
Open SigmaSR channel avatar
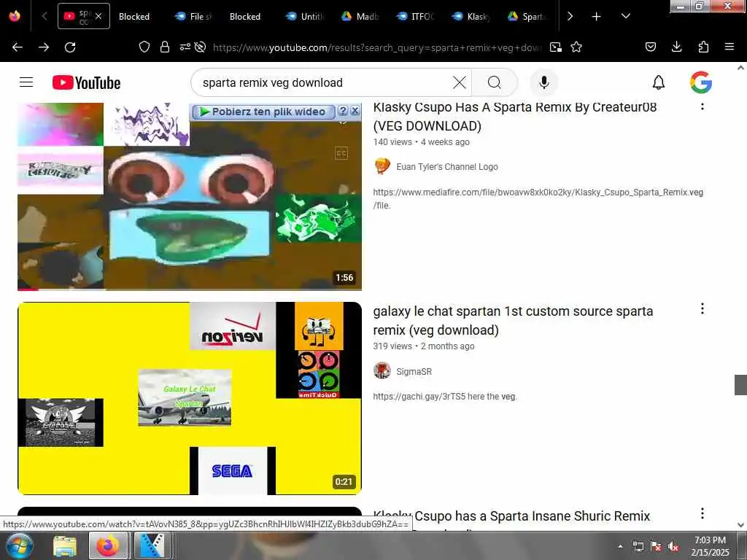pyautogui.click(x=382, y=370)
